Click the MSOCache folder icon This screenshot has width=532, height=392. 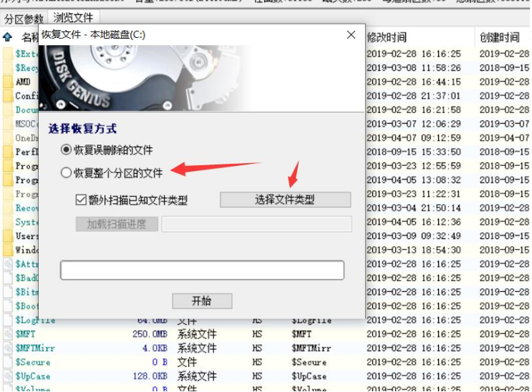click(x=8, y=124)
